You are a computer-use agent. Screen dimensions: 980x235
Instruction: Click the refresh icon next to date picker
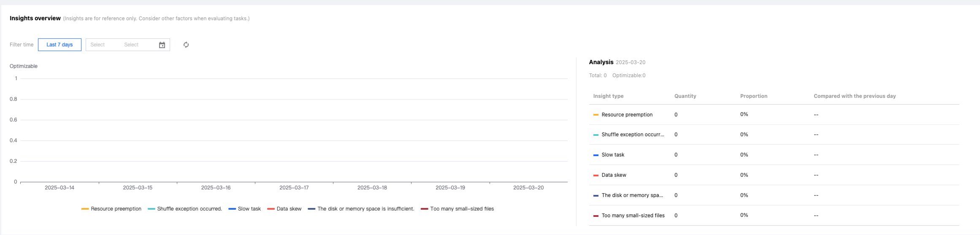tap(186, 45)
